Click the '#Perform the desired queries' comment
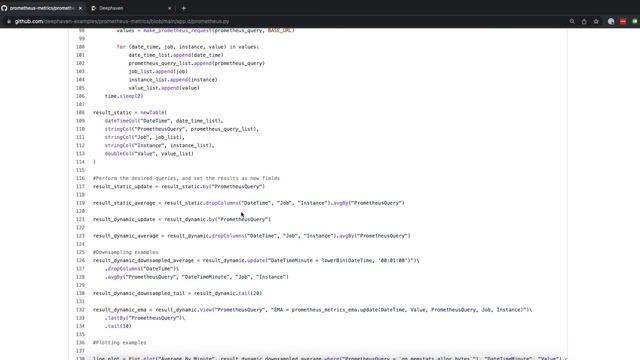The width and height of the screenshot is (640, 360). click(x=186, y=178)
